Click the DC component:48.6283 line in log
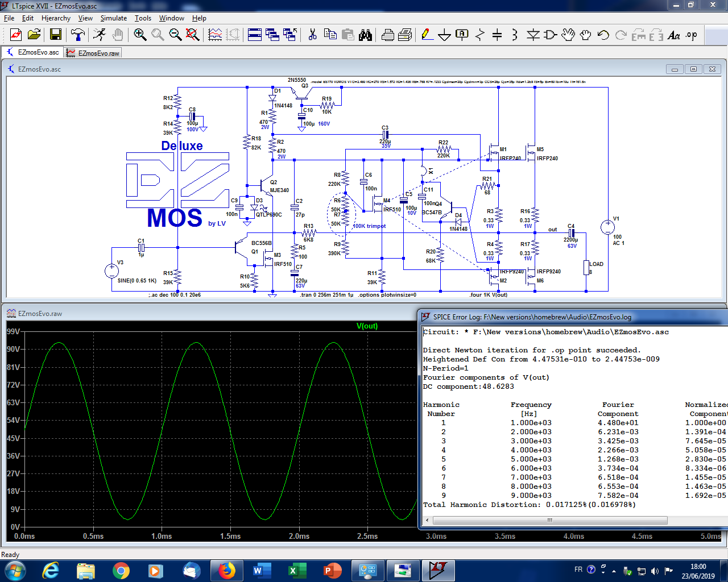Viewport: 728px width, 582px height. (x=469, y=386)
